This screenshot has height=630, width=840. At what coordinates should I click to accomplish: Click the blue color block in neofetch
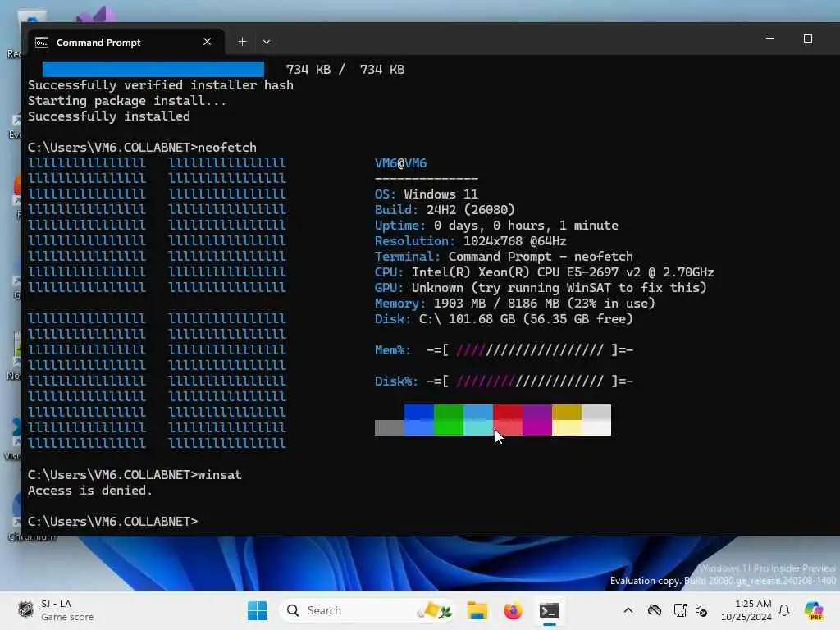[x=419, y=420]
